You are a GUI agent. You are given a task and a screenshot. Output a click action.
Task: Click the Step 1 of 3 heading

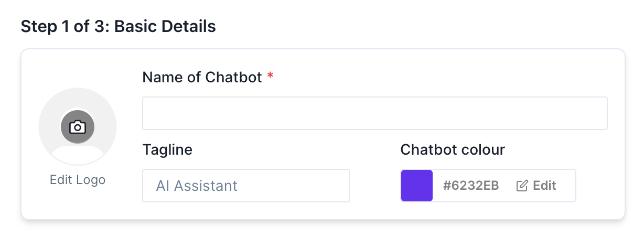coord(64,26)
